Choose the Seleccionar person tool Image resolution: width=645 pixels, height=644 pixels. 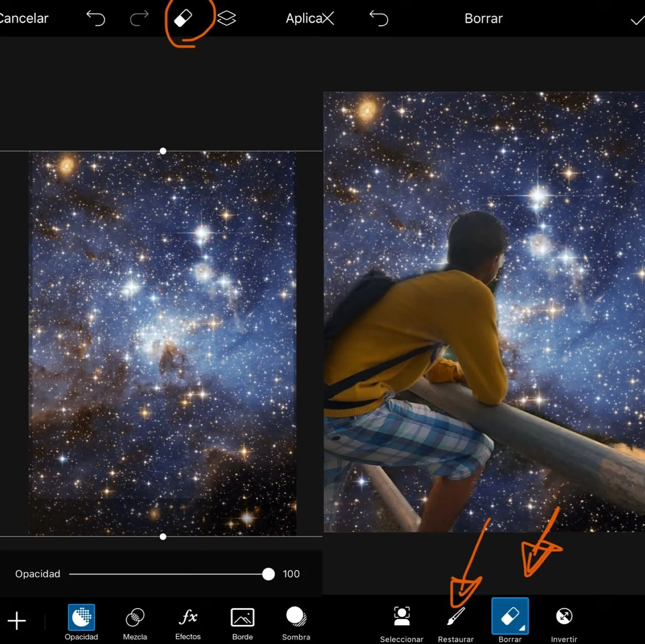point(402,624)
